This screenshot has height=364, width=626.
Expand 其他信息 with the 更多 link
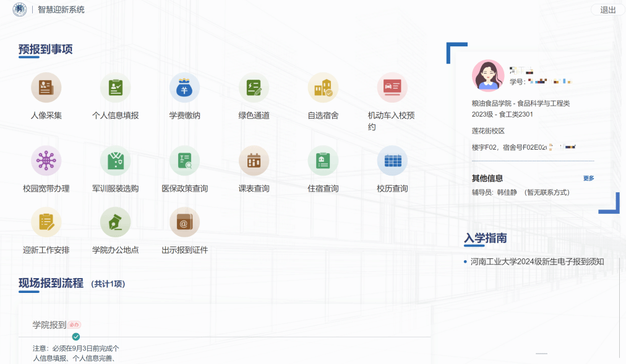588,179
